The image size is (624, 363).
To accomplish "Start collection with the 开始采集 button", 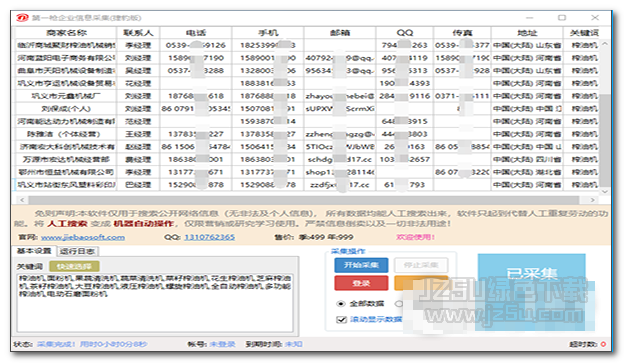I will [361, 265].
